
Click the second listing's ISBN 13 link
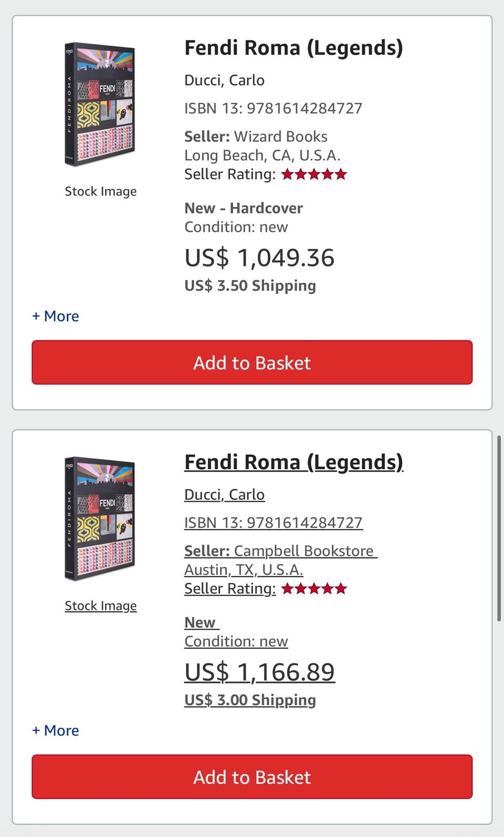[273, 523]
